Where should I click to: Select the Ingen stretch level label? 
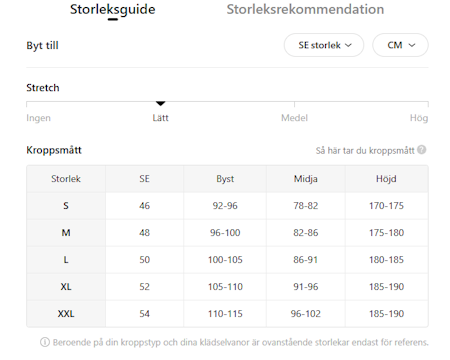(x=38, y=118)
